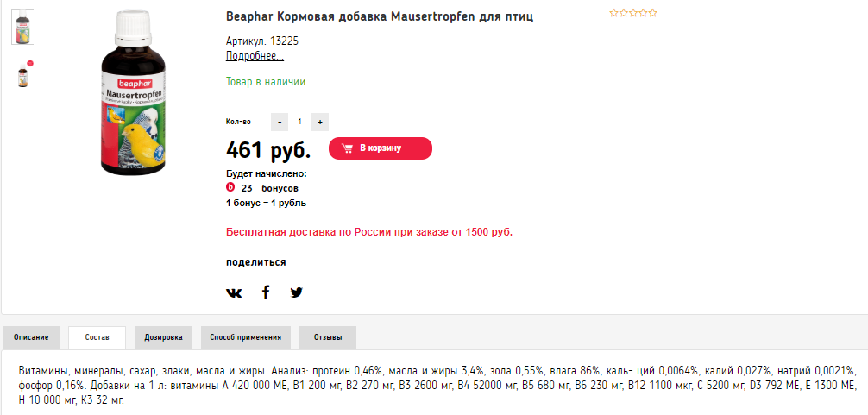Open the Способ применения tab

(x=245, y=336)
